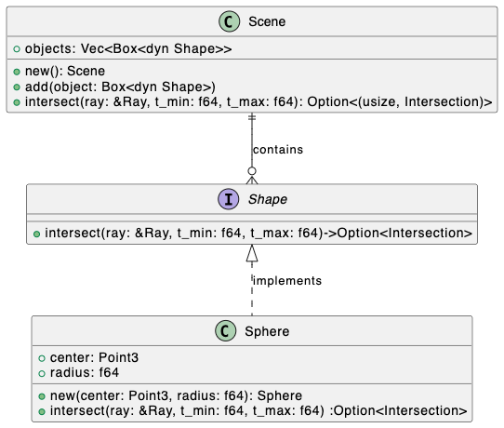Screen dimensions: 504x428
Task: Click the green C icon beside Scene
Action: [x=229, y=21]
